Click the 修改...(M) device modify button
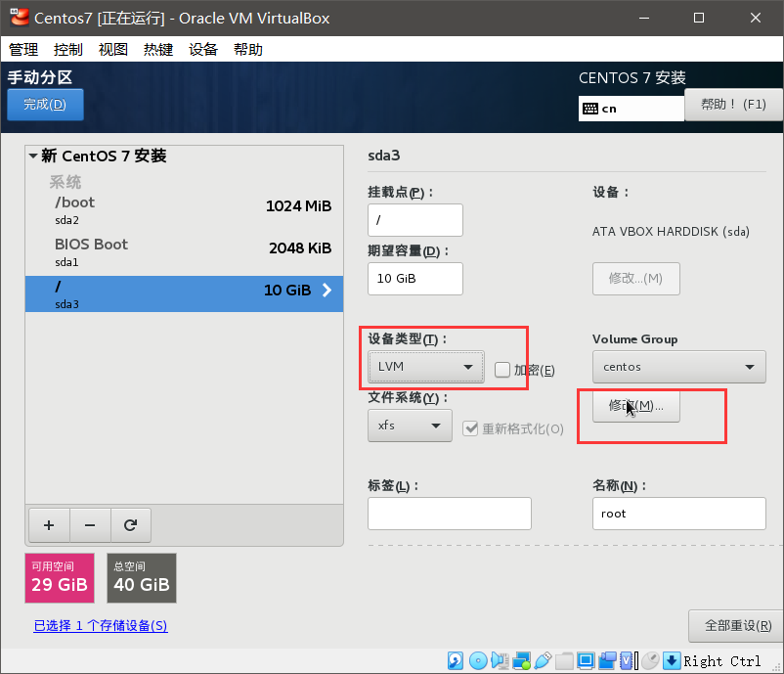This screenshot has width=784, height=674. click(x=636, y=278)
